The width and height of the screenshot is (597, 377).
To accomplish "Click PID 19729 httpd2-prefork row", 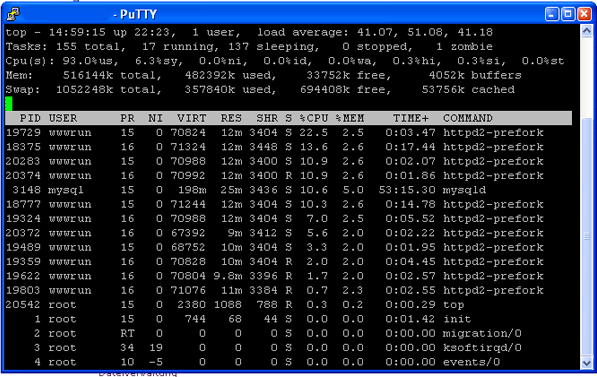I will click(288, 133).
